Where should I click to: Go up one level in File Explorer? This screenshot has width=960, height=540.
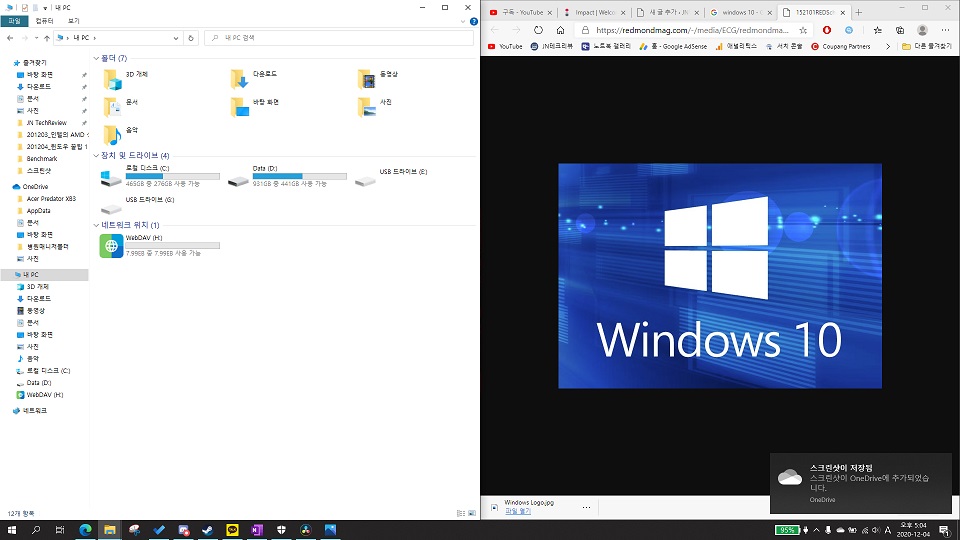[x=47, y=38]
